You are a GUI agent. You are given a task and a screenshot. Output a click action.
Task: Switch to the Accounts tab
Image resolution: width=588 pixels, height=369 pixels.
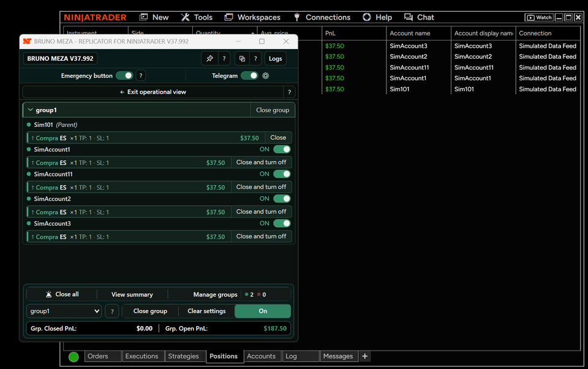(262, 356)
